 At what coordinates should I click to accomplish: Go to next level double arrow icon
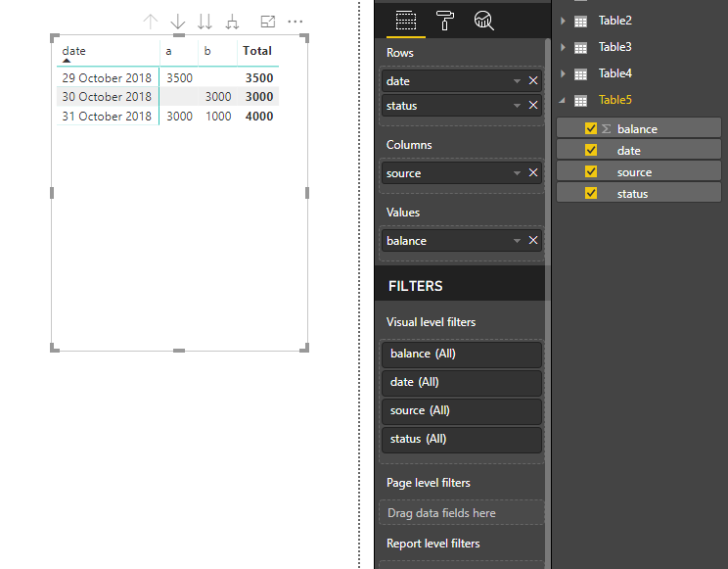[205, 22]
